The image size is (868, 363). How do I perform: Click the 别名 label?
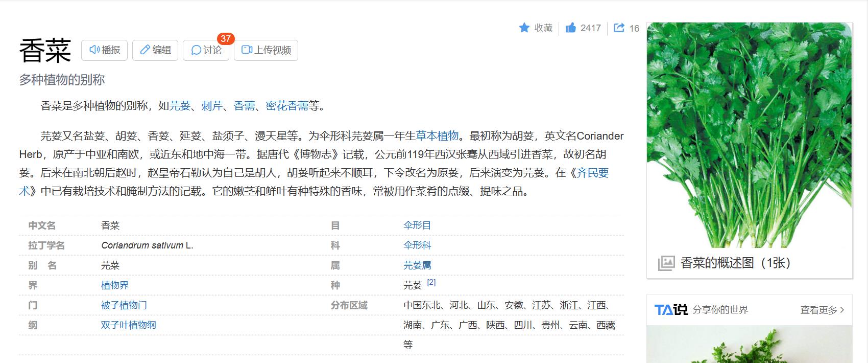pyautogui.click(x=42, y=265)
